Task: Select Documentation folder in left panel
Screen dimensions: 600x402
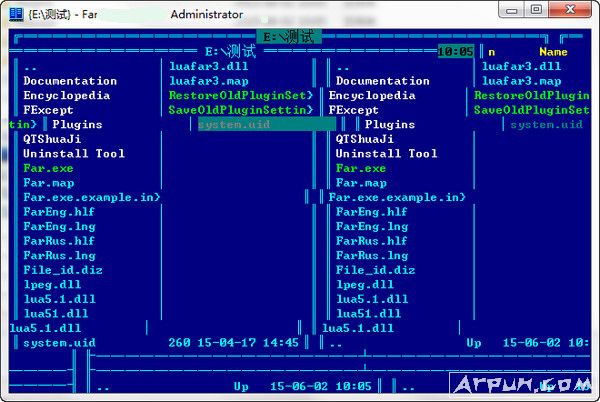Action: click(70, 81)
